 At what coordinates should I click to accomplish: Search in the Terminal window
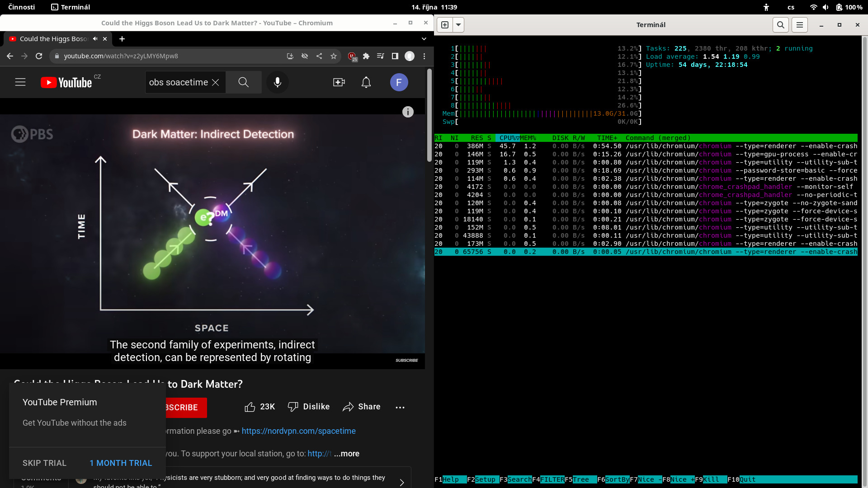tap(781, 25)
